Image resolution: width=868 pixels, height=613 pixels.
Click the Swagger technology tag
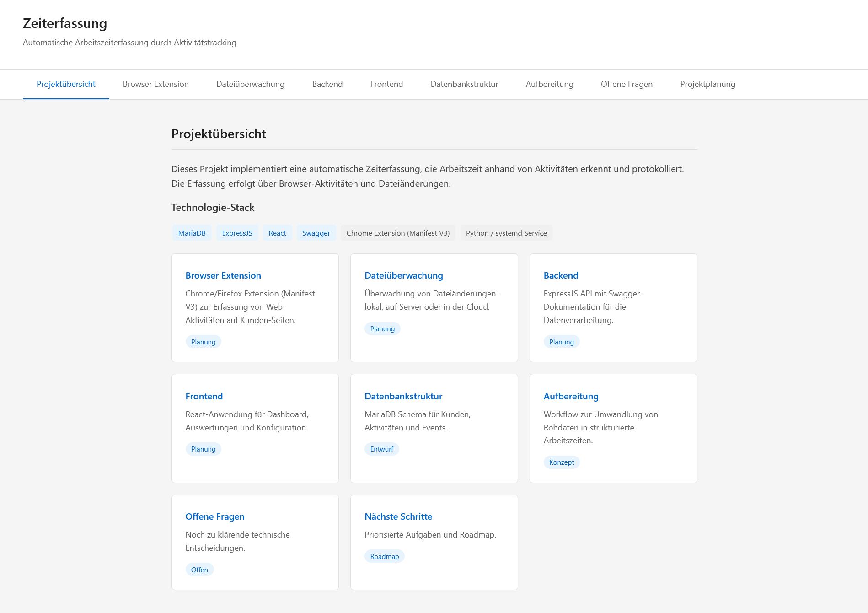click(x=316, y=233)
